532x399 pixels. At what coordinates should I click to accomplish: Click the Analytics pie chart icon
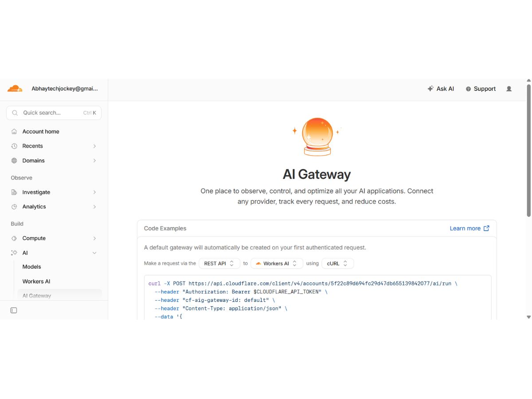(14, 207)
